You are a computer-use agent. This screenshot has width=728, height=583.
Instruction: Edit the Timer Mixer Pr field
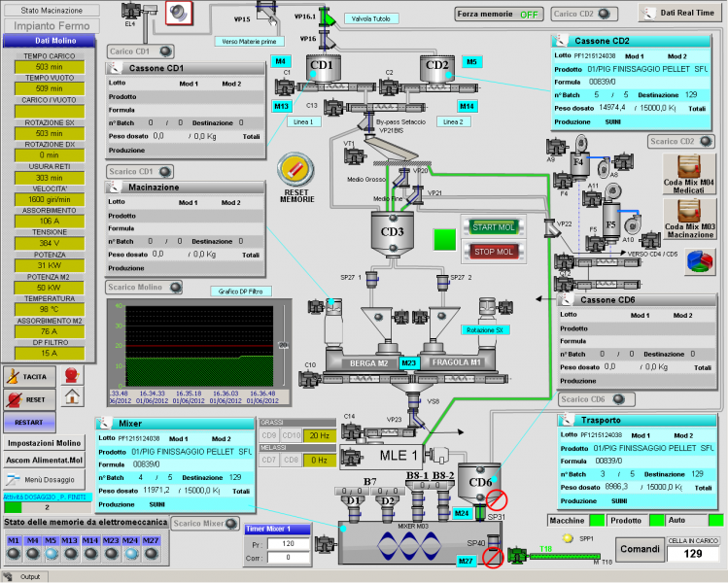288,543
